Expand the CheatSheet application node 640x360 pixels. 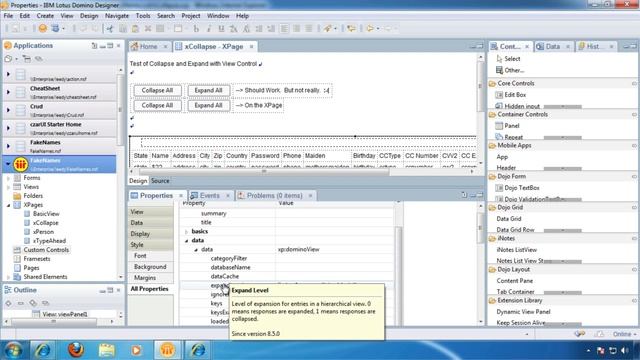(8, 92)
